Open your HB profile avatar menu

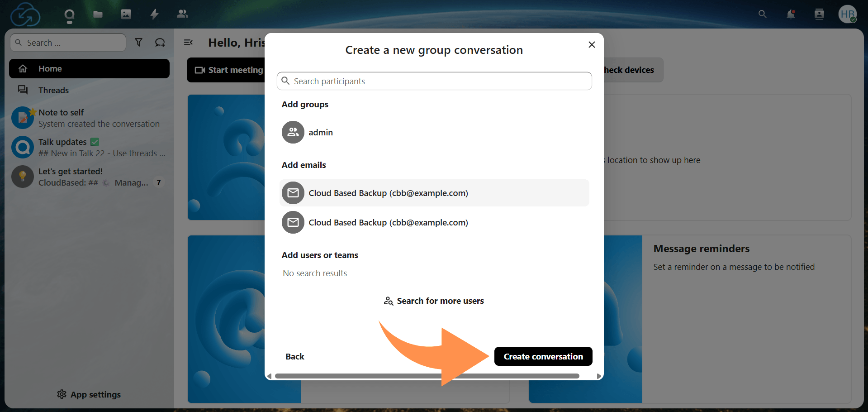pos(847,14)
